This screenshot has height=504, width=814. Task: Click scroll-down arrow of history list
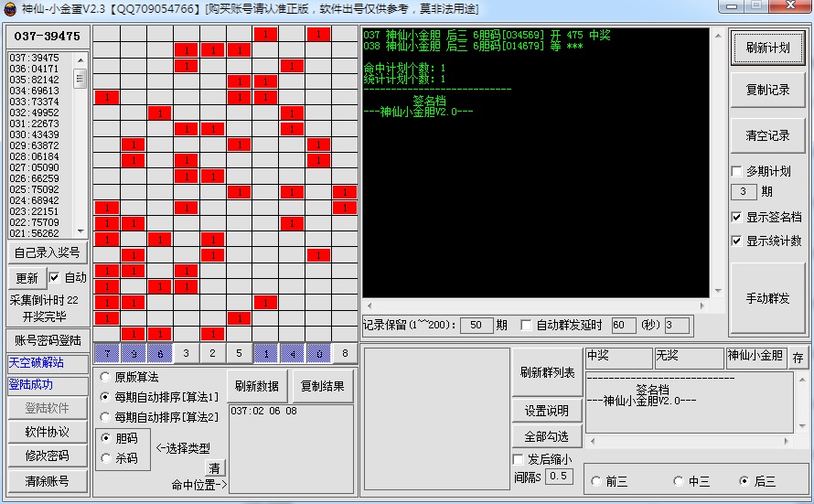(80, 231)
